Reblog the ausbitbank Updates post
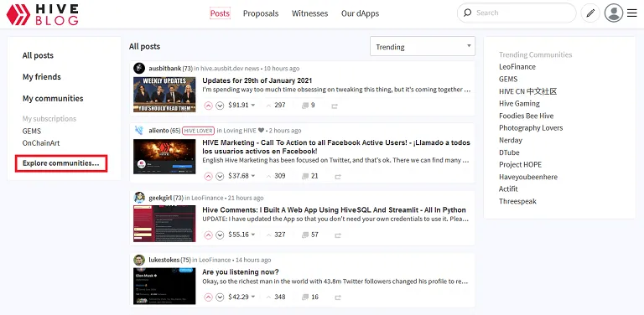Image resolution: width=644 pixels, height=315 pixels. (335, 106)
